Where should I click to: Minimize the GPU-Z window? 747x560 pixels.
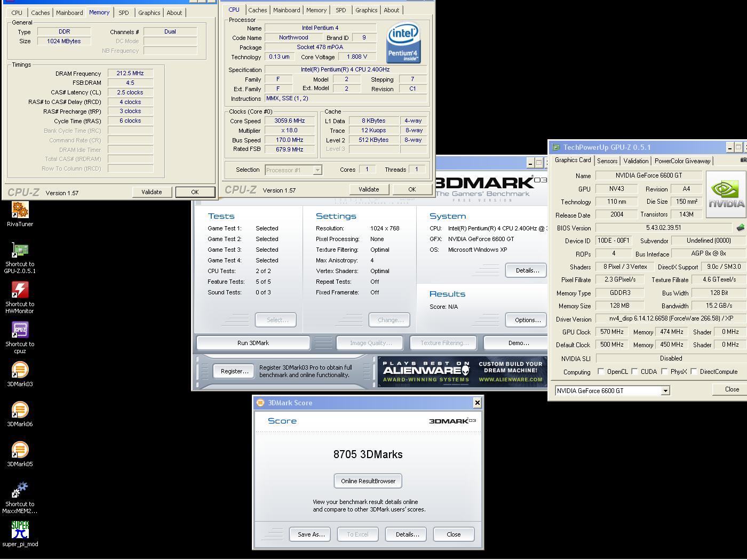729,147
